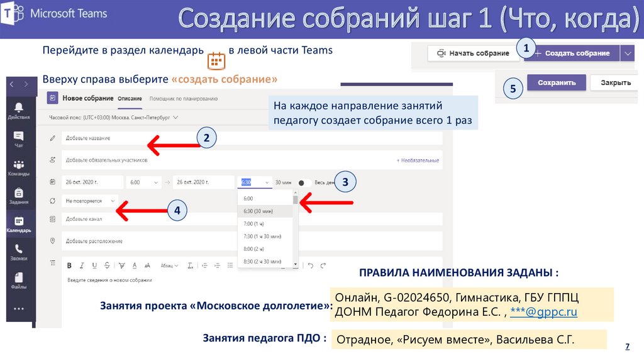Go forward with sidebar right arrow

point(26,84)
